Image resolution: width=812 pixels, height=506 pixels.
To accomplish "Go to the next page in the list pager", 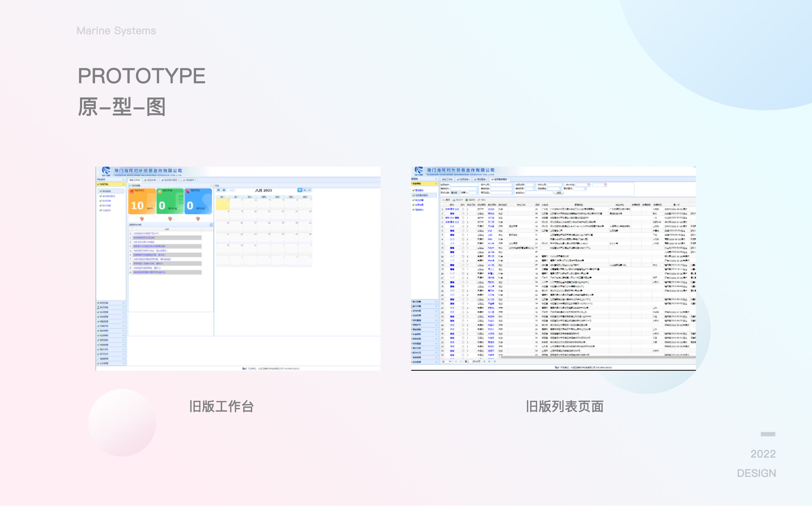I will (x=484, y=362).
